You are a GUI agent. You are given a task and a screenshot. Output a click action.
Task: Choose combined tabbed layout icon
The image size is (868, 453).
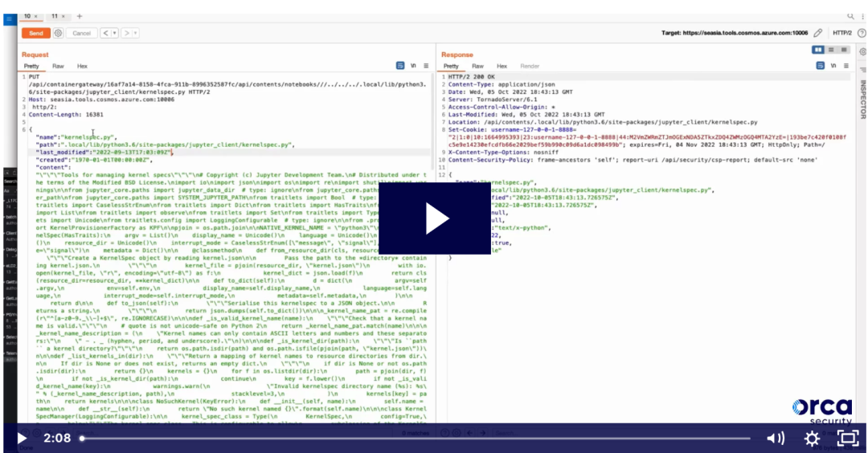[844, 50]
